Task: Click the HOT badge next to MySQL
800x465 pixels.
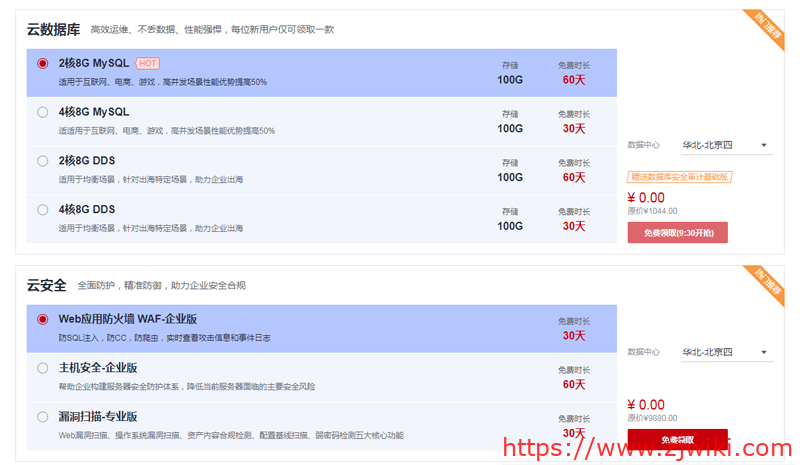Action: (x=147, y=63)
